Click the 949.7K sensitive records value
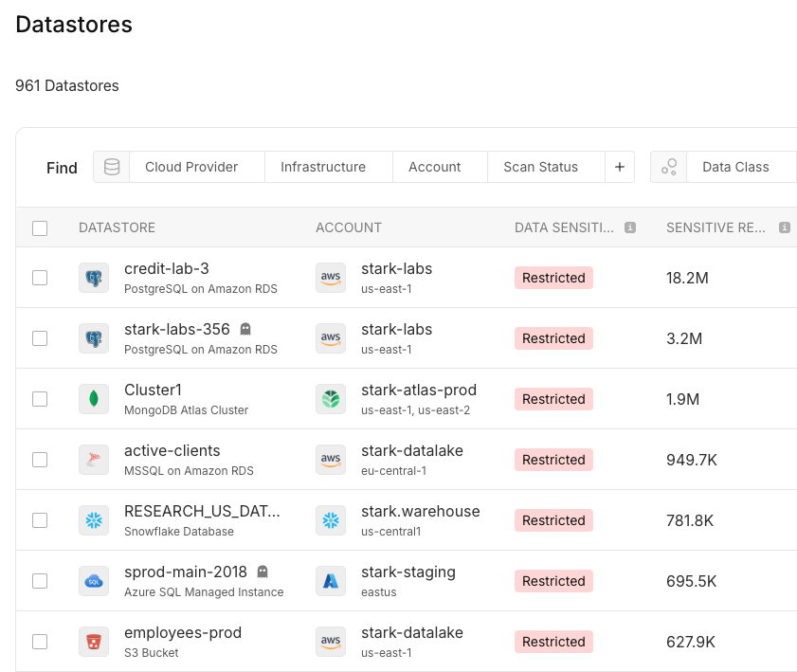 [691, 460]
